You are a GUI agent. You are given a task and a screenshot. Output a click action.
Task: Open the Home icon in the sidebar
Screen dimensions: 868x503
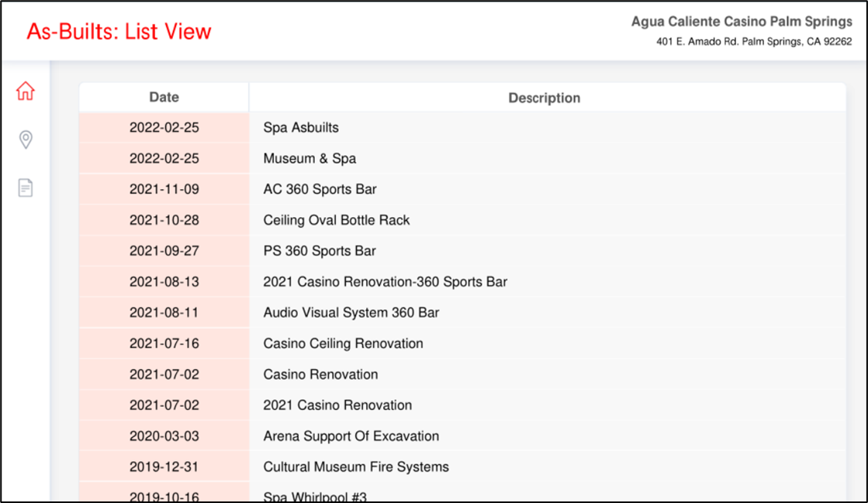[26, 91]
